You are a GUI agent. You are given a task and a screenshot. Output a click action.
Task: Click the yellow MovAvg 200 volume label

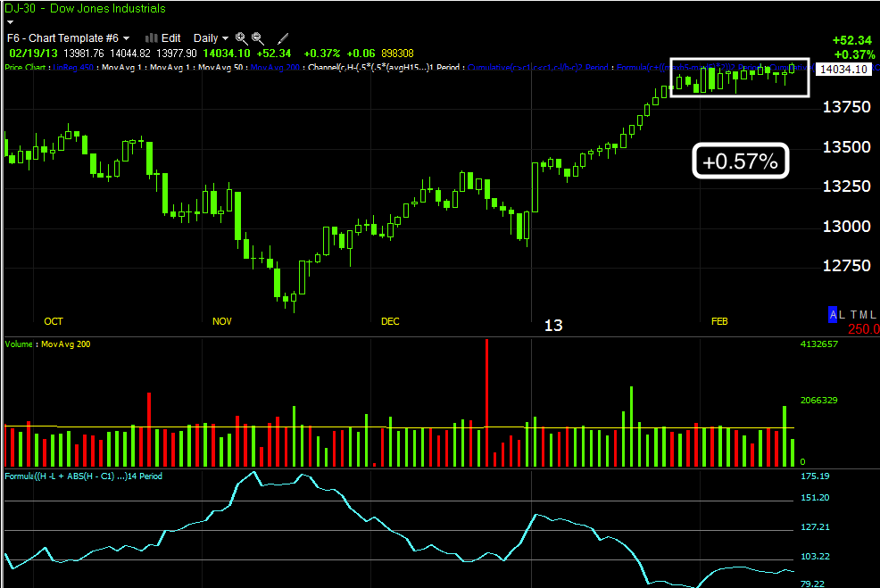(x=66, y=344)
